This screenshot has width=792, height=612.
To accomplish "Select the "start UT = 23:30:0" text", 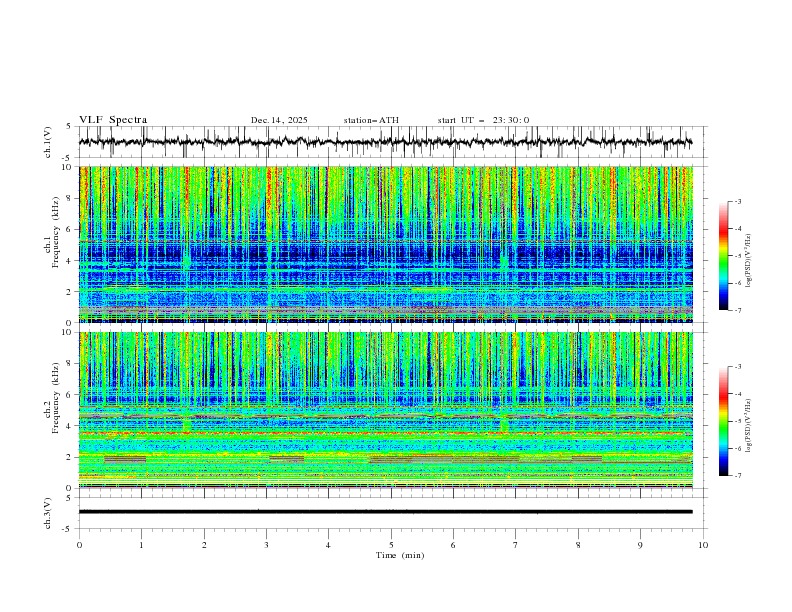I will tap(483, 120).
